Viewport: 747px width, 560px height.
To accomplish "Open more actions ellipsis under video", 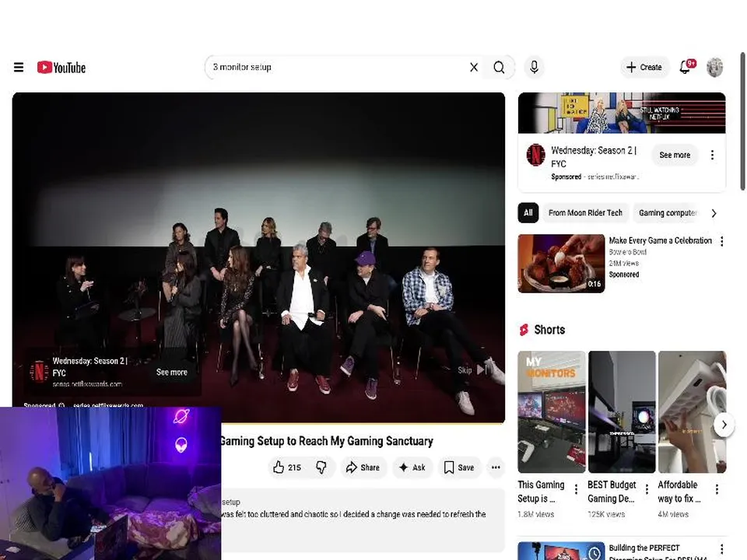I will [x=496, y=467].
